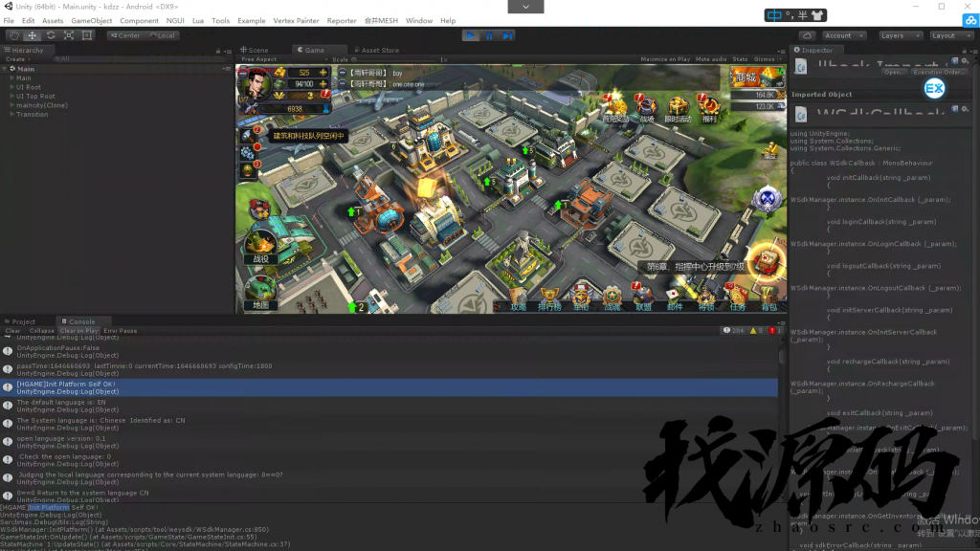This screenshot has width=980, height=551.
Task: Toggle the Stats overlay
Action: [x=740, y=59]
